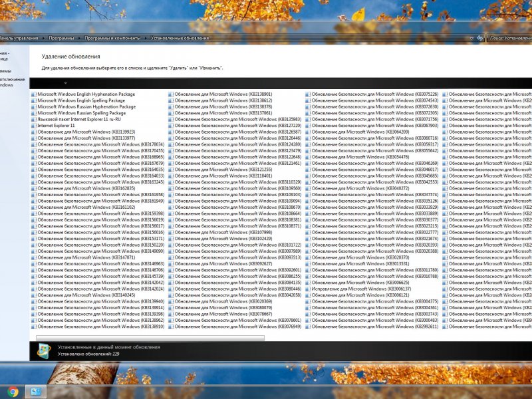Select update KB3118401 row
532x399 pixels.
pyautogui.click(x=220, y=176)
